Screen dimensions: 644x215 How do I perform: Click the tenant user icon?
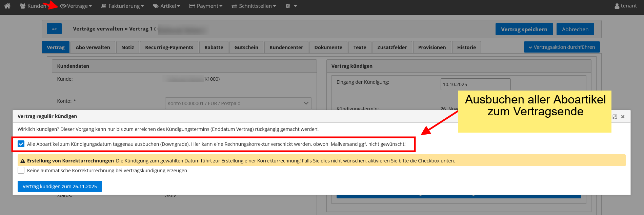617,6
